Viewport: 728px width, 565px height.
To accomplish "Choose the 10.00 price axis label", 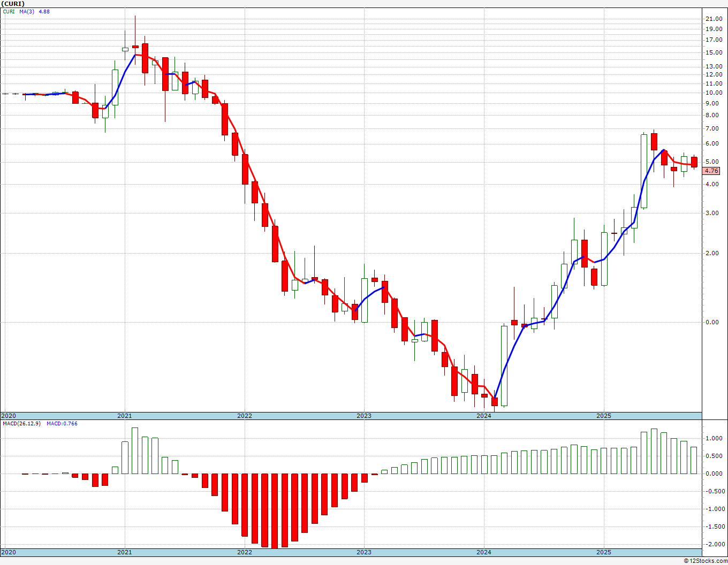I will 714,93.
